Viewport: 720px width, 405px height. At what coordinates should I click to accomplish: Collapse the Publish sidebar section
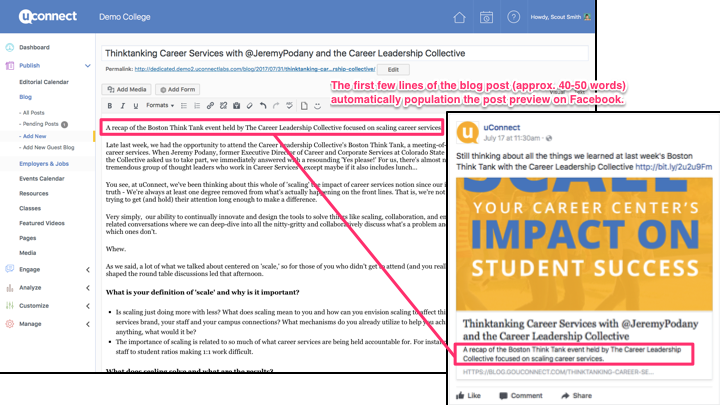[87, 65]
